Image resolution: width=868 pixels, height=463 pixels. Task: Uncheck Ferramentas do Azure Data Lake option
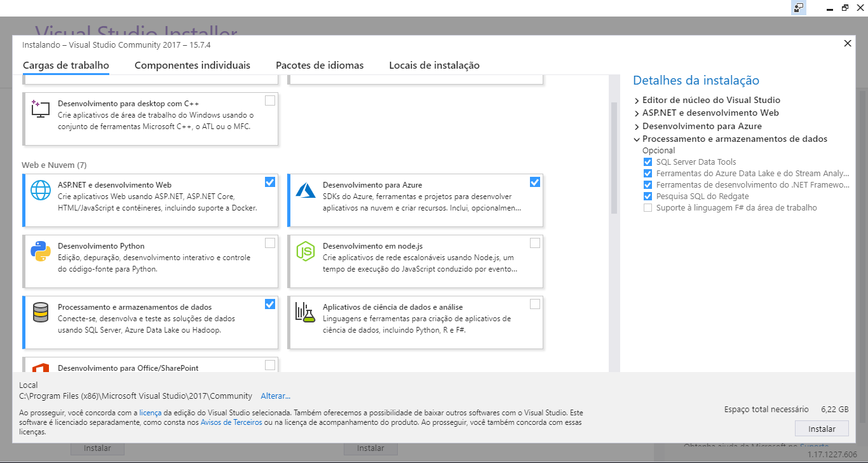click(x=648, y=174)
